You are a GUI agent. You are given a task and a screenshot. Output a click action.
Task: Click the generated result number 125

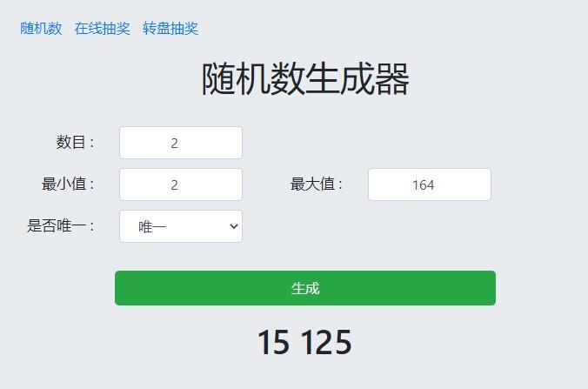point(327,342)
